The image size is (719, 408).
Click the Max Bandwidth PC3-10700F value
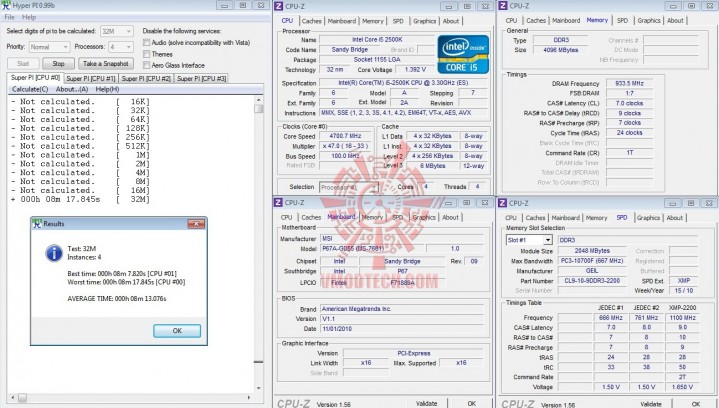(x=592, y=261)
